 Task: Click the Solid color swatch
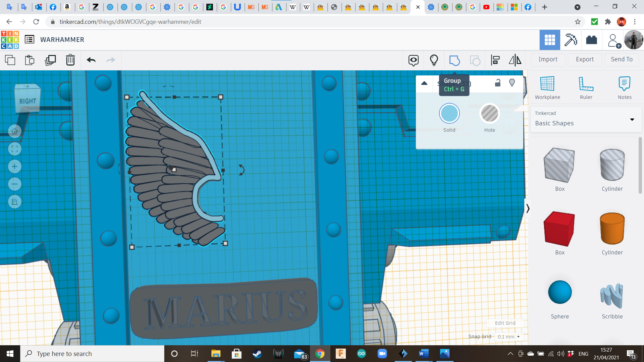click(x=449, y=114)
